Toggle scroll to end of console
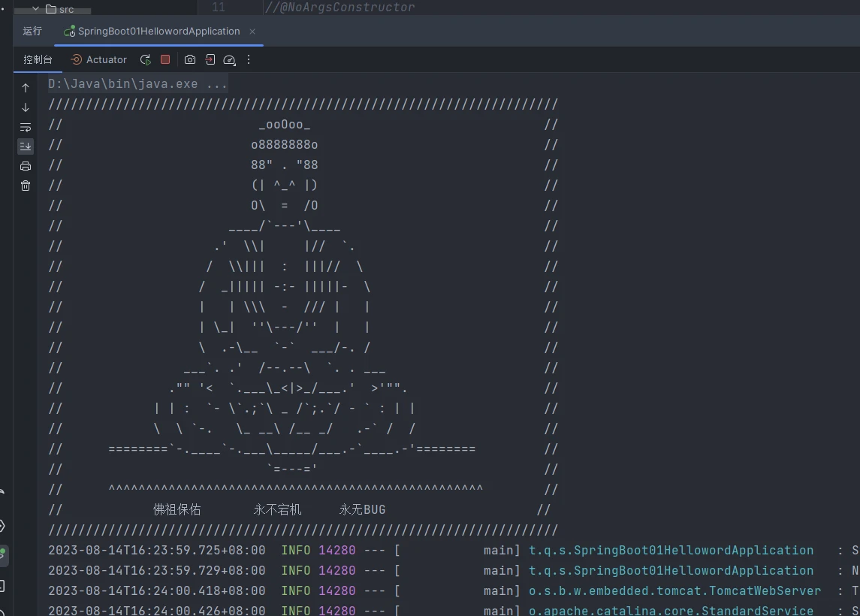 26,146
